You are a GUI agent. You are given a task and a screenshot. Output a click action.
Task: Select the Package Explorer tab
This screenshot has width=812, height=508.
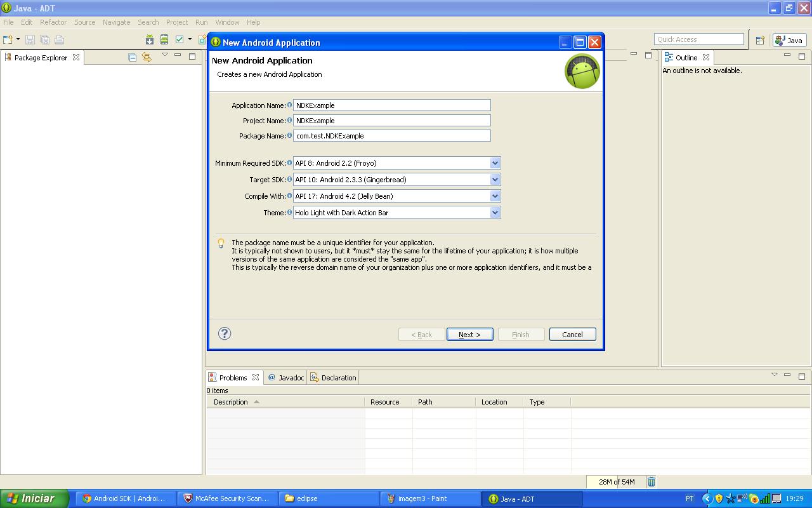42,58
